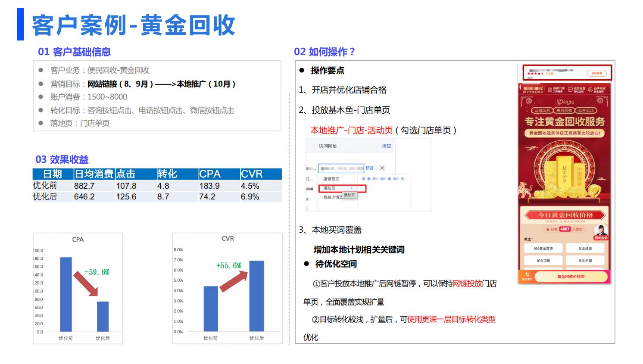Choose 商品详情页 from the page dropdown
Viewport: 643px width, 364px height.
[332, 197]
